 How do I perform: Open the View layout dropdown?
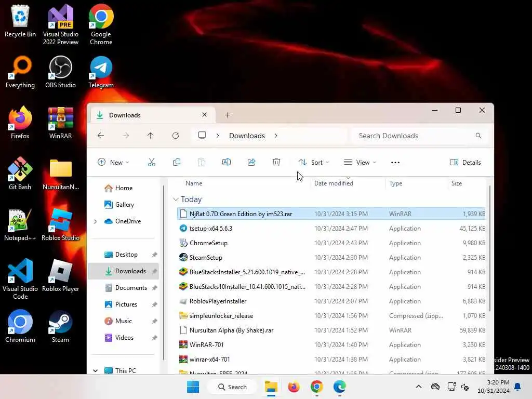(x=360, y=162)
